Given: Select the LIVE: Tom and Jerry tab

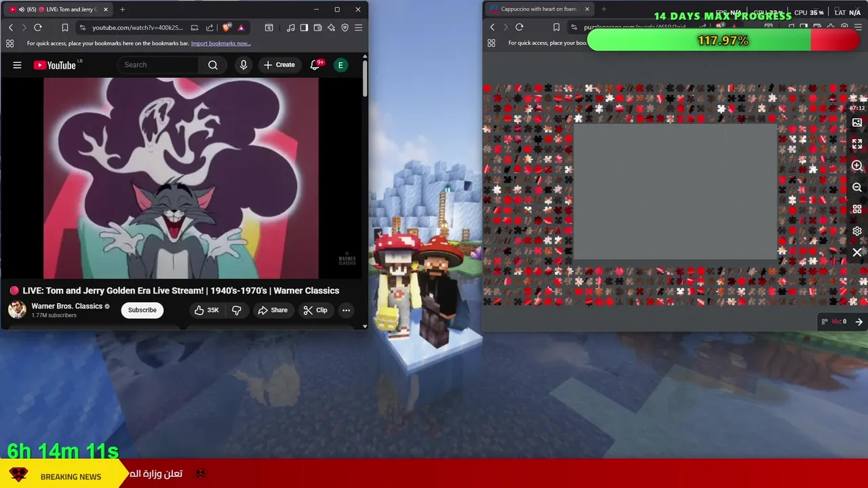Looking at the screenshot, I should click(58, 9).
